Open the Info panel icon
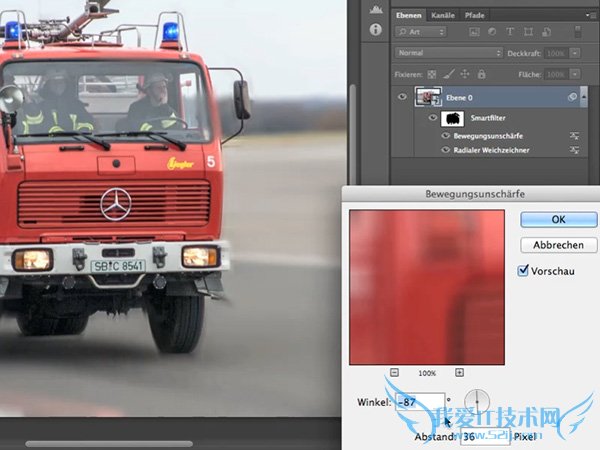Viewport: 600px width, 450px height. point(375,29)
